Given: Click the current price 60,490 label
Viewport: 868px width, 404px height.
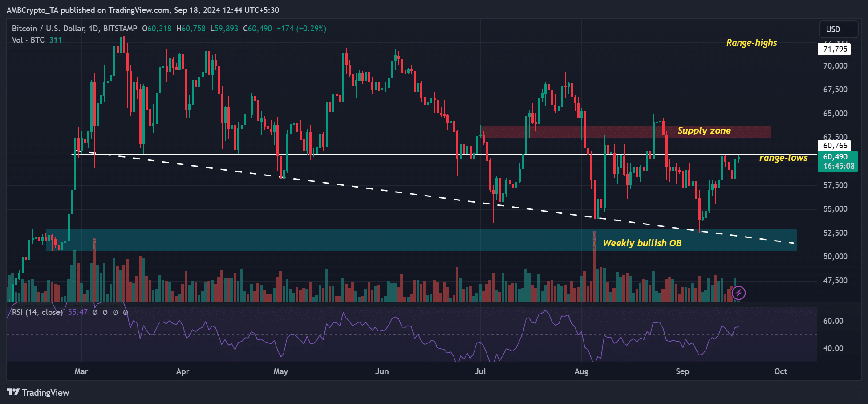Looking at the screenshot, I should click(x=838, y=162).
